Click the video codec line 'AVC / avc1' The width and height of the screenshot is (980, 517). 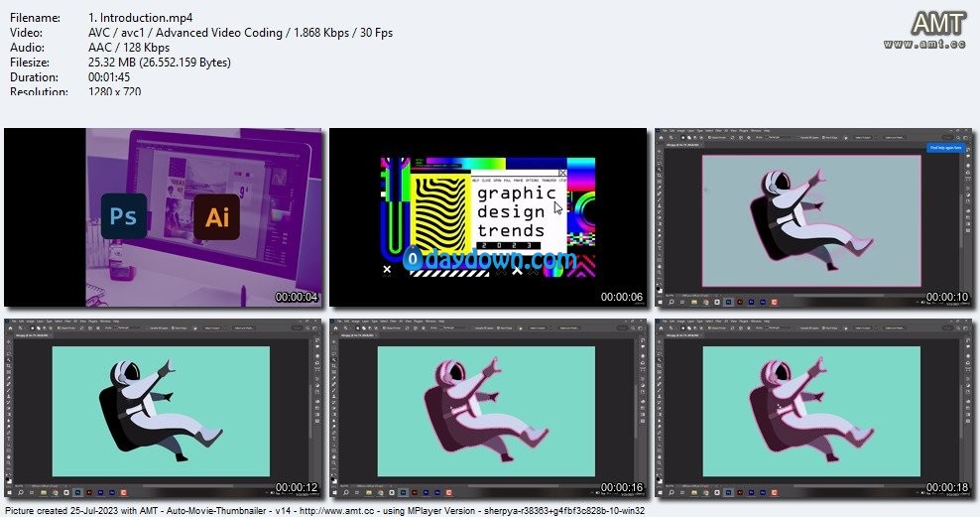[116, 33]
